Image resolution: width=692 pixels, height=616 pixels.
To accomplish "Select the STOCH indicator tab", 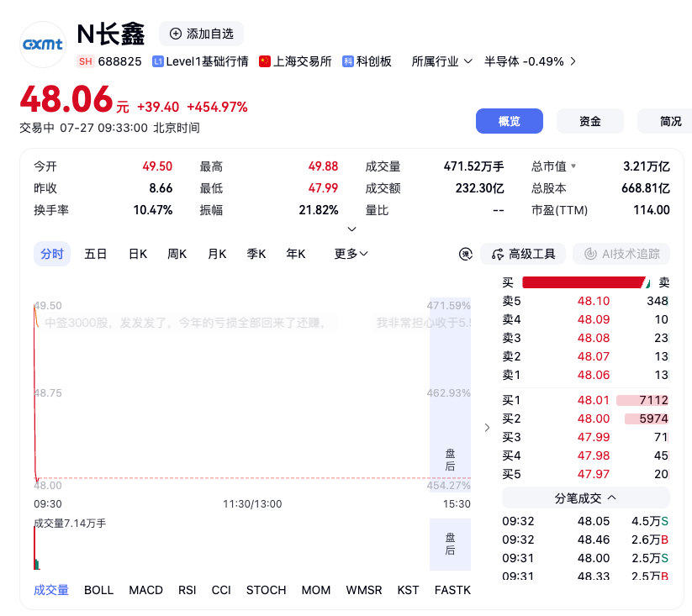I will pyautogui.click(x=266, y=590).
